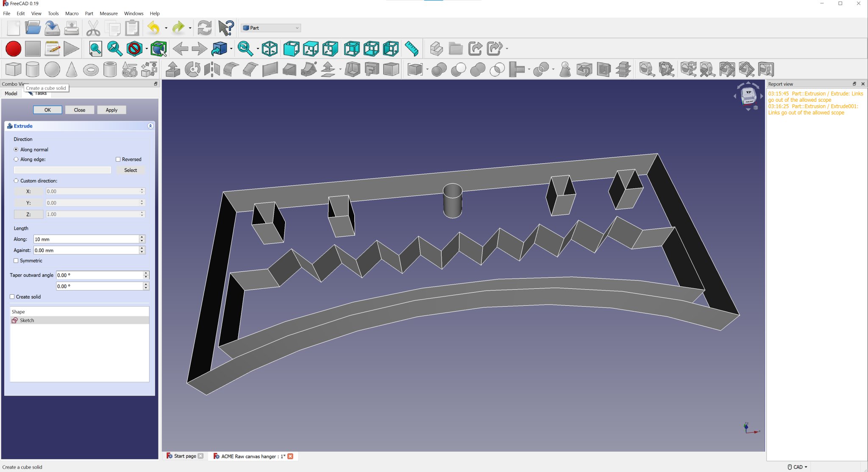Viewport: 868px width, 472px height.
Task: Open the Part workbench dropdown
Action: (x=271, y=28)
